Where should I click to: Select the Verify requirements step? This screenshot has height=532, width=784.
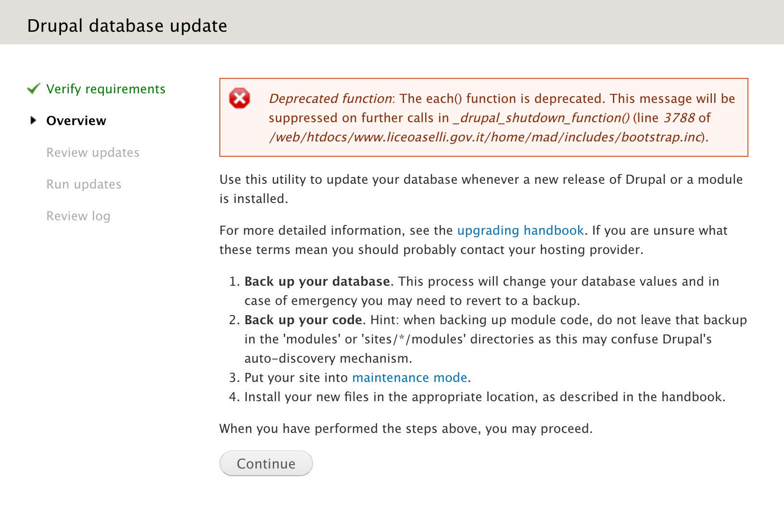(x=106, y=89)
